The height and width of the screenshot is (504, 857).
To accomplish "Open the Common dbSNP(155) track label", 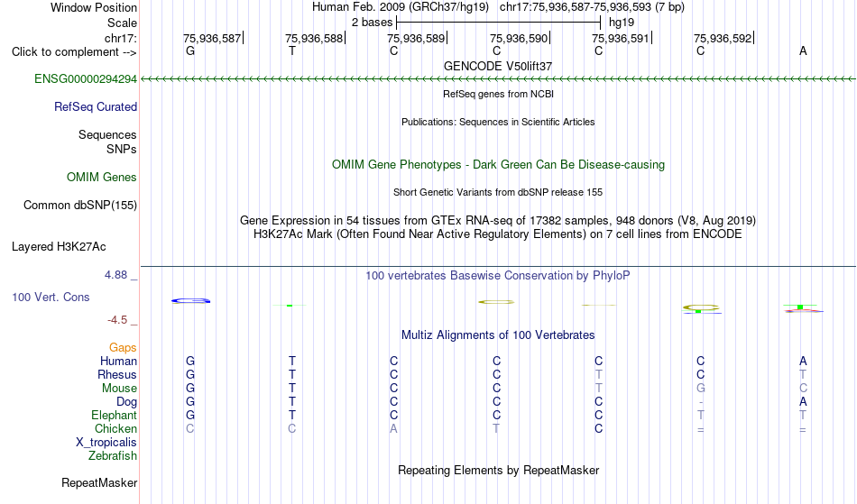I will pyautogui.click(x=79, y=206).
